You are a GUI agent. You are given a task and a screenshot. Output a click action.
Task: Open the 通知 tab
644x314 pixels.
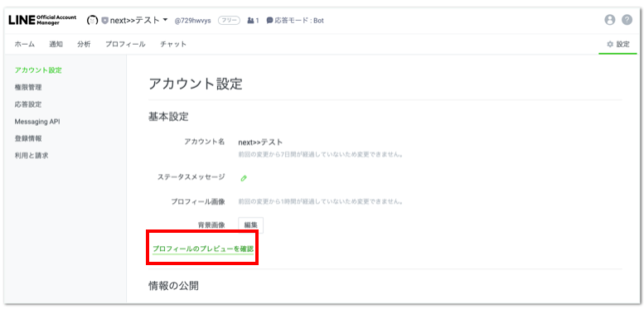[56, 45]
